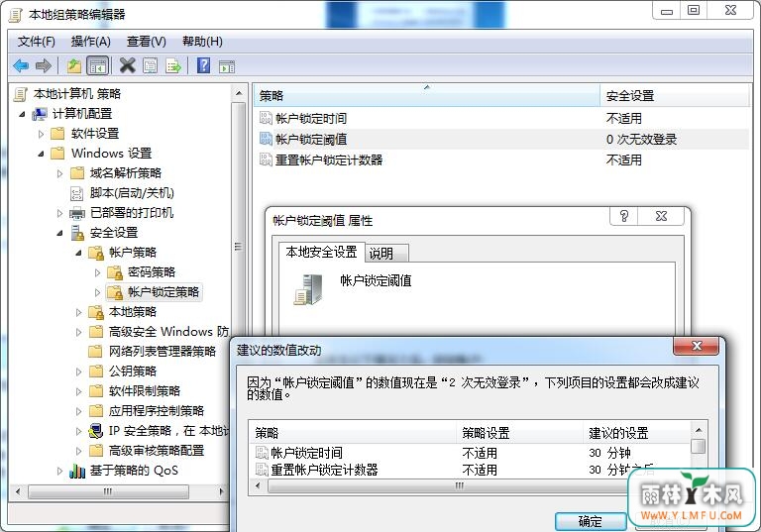The height and width of the screenshot is (532, 761).
Task: Toggle the show/hide console tree icon
Action: 97,65
